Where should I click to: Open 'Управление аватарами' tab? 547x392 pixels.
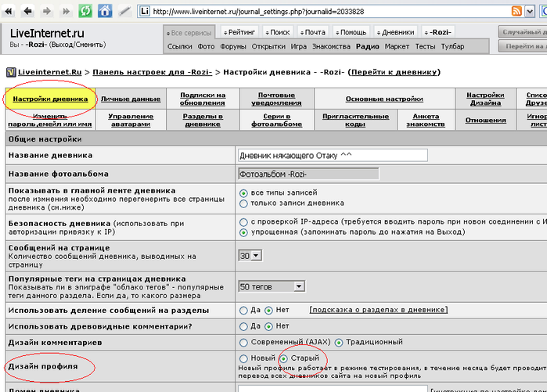[x=131, y=120]
